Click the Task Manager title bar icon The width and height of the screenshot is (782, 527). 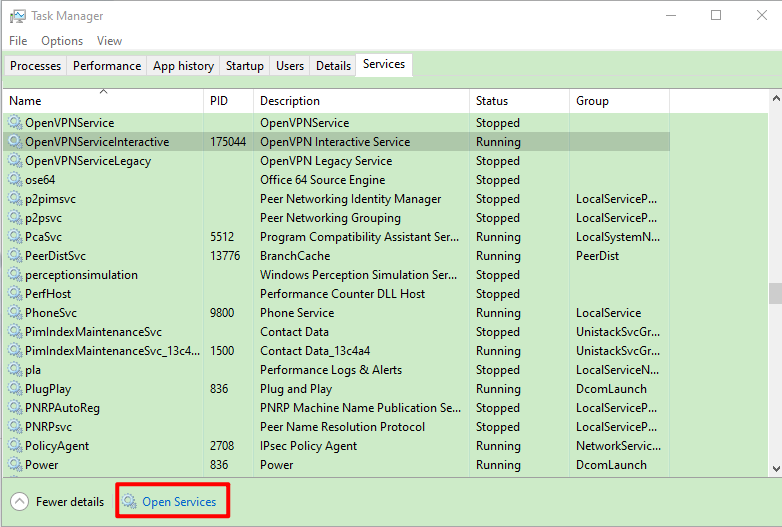pos(17,16)
